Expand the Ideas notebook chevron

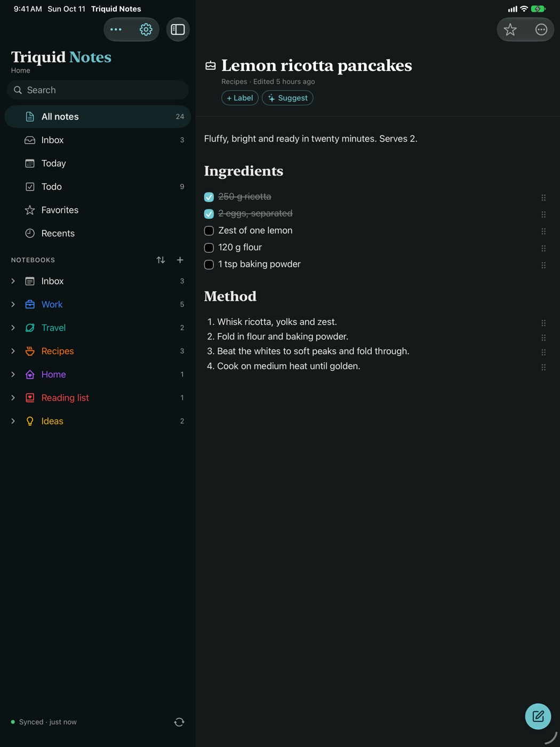13,421
